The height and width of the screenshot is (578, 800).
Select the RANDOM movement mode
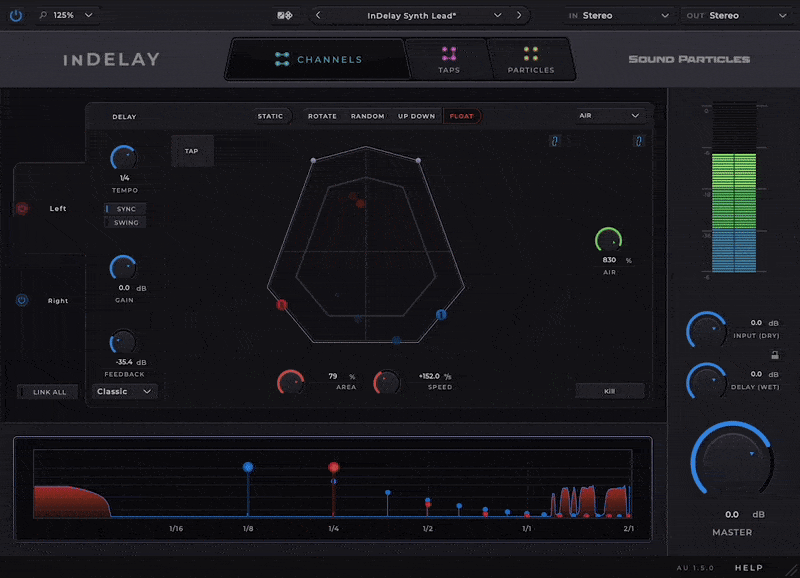coord(367,116)
